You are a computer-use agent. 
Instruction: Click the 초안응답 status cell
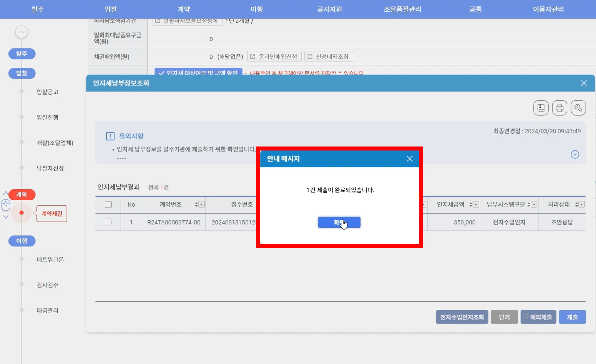pyautogui.click(x=562, y=222)
